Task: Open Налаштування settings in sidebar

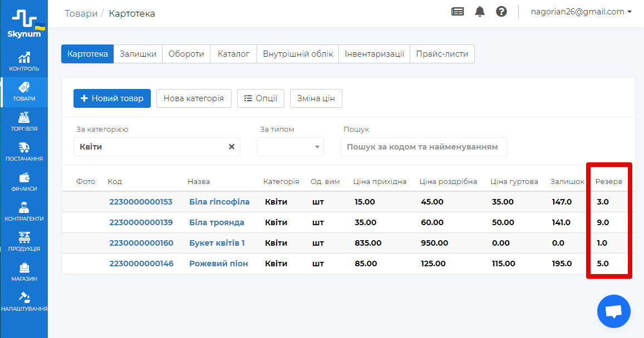Action: [x=24, y=302]
